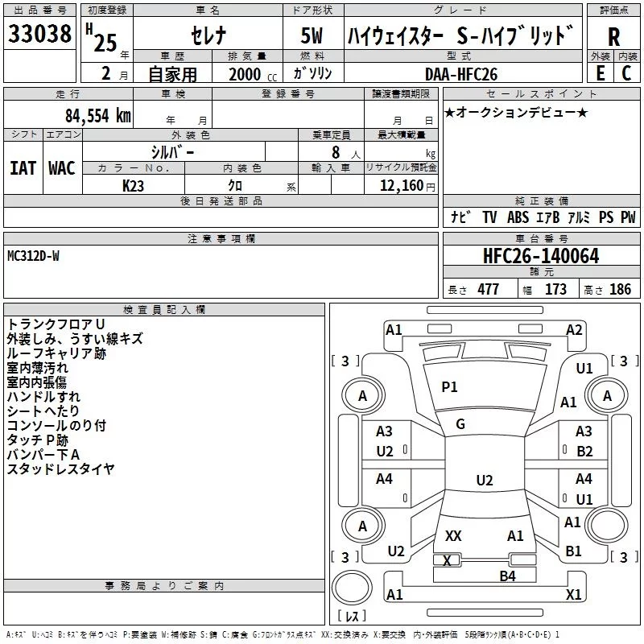Click the note スタッドレスタイヤ

pos(61,469)
